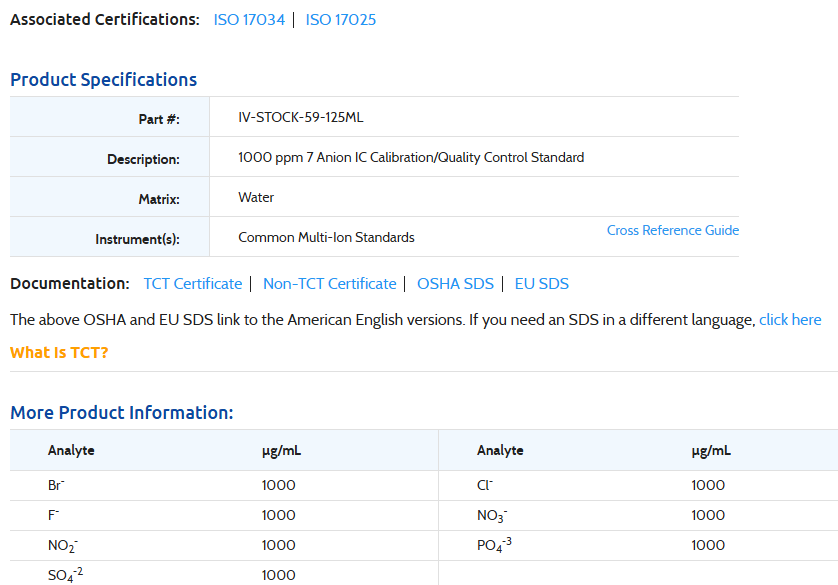
Task: Click the Cl⁻ analyte row
Action: (x=485, y=485)
